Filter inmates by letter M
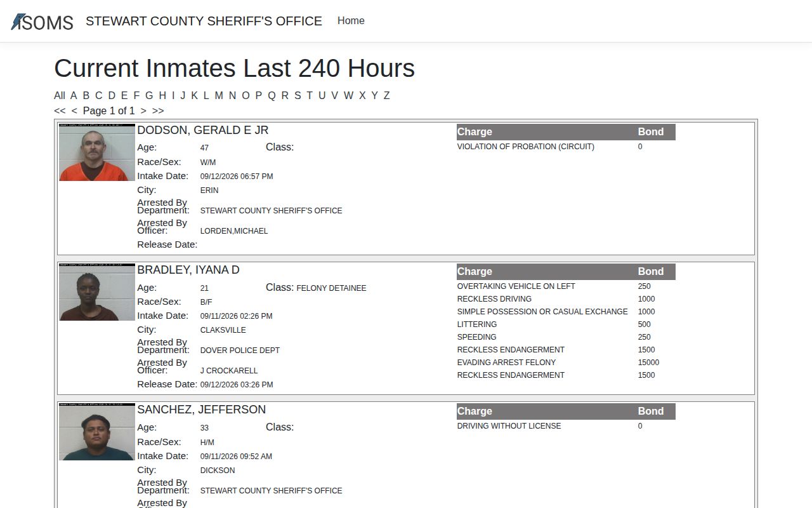The height and width of the screenshot is (508, 812). (x=219, y=95)
